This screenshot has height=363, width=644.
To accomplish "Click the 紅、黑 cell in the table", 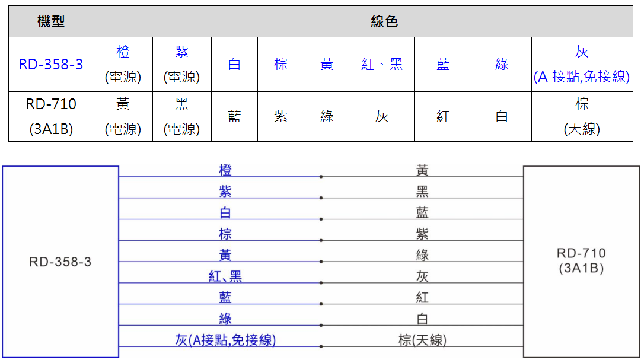I will tap(382, 64).
